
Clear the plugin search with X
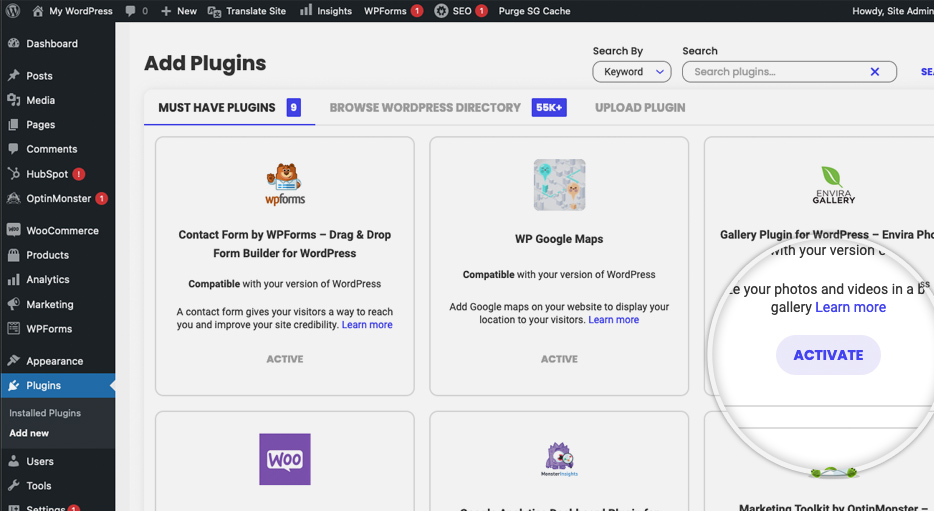(874, 71)
